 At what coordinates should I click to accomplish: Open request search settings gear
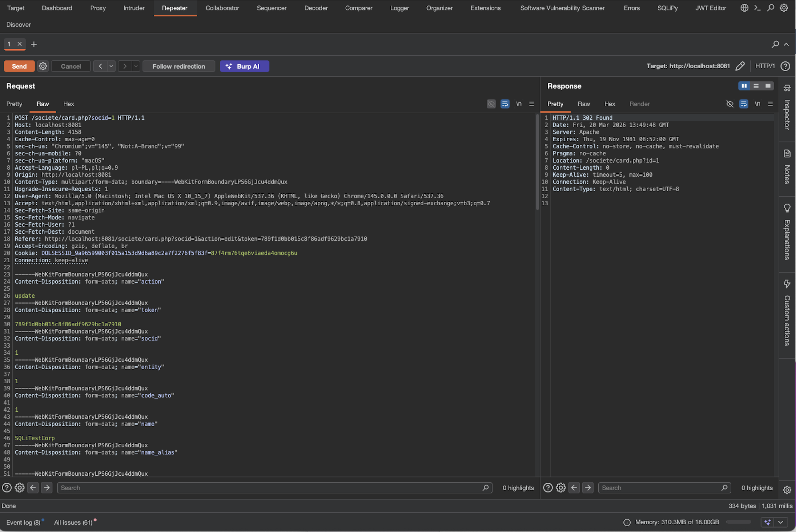pos(20,488)
